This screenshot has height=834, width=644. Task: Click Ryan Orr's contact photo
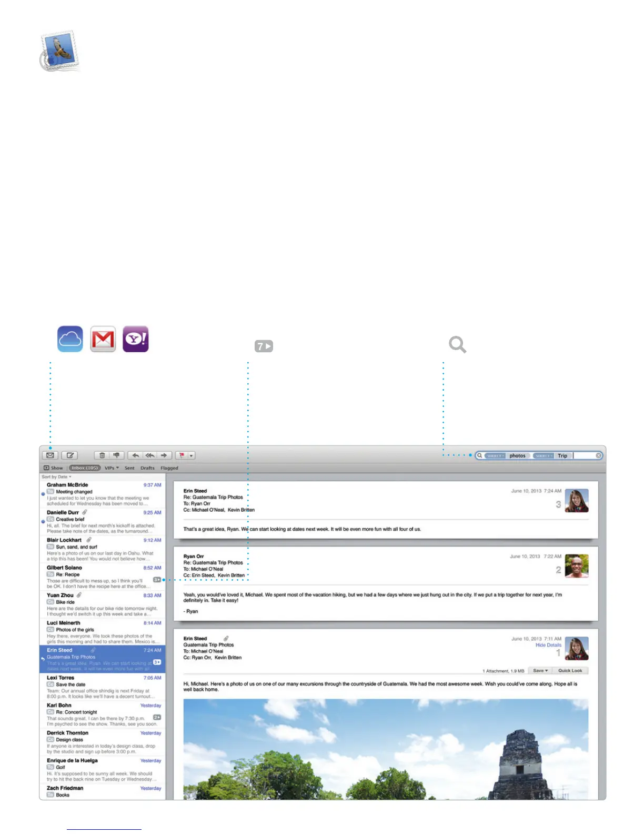(x=577, y=566)
